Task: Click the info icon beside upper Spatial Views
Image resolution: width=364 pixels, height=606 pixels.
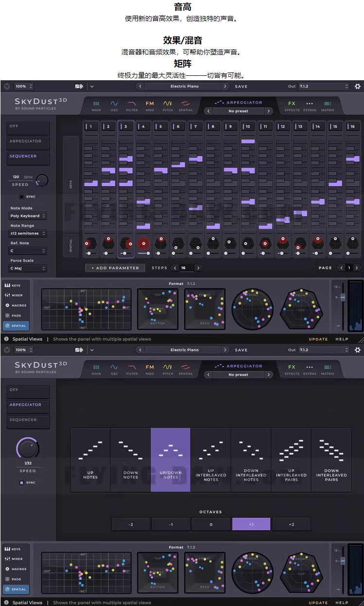Action: pyautogui.click(x=7, y=339)
